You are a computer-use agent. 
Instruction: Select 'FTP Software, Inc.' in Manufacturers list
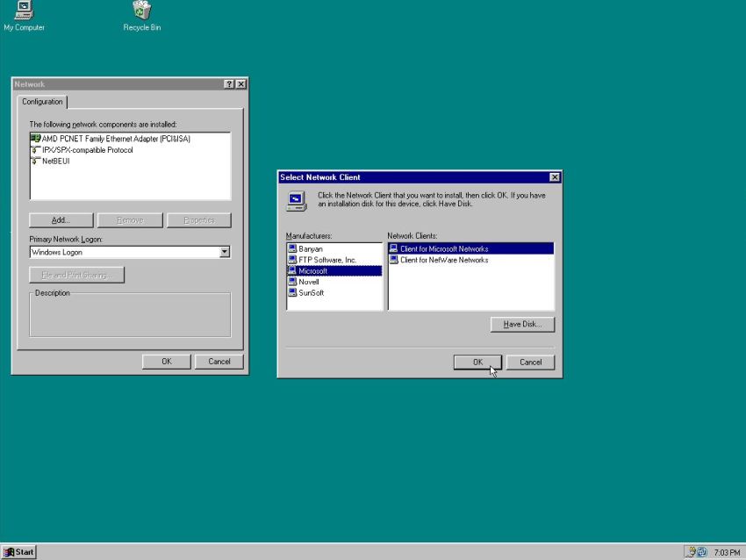(327, 260)
